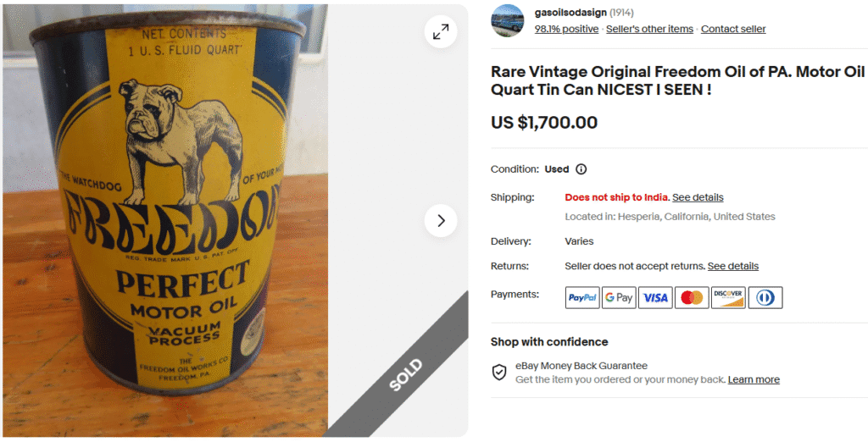Open Seller's other items
The height and width of the screenshot is (442, 868).
click(x=649, y=29)
